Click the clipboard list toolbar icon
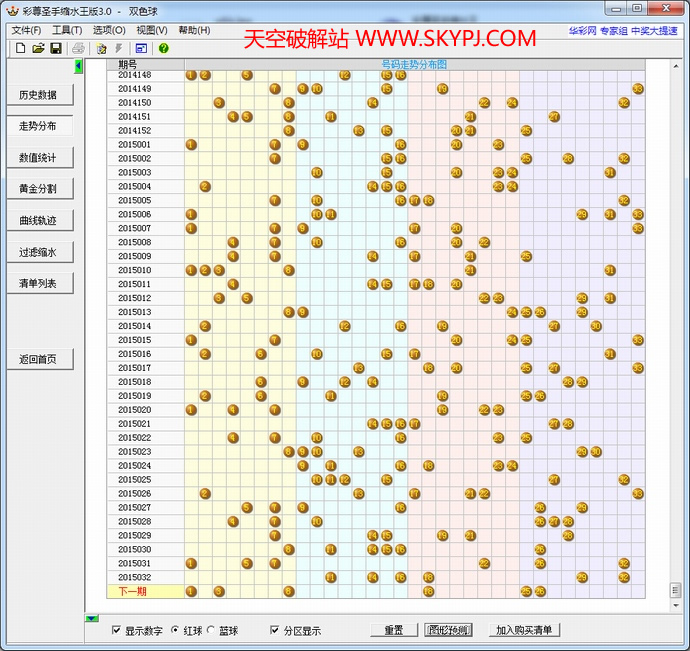This screenshot has width=690, height=651. (101, 48)
